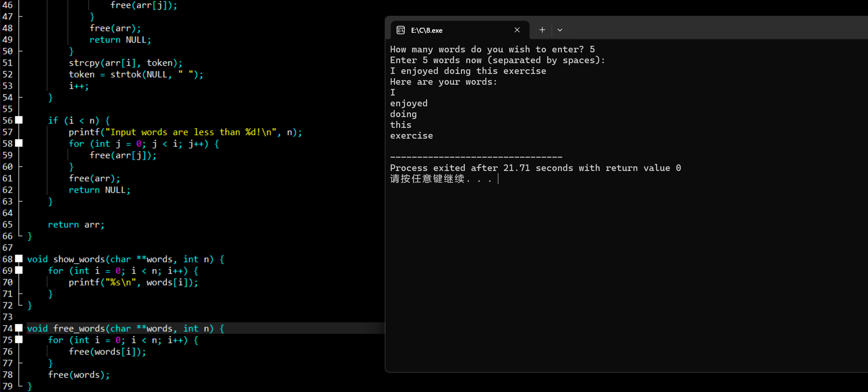Screen dimensions: 868x392
Task: Click the output word 'exercise' in terminal
Action: [411, 136]
